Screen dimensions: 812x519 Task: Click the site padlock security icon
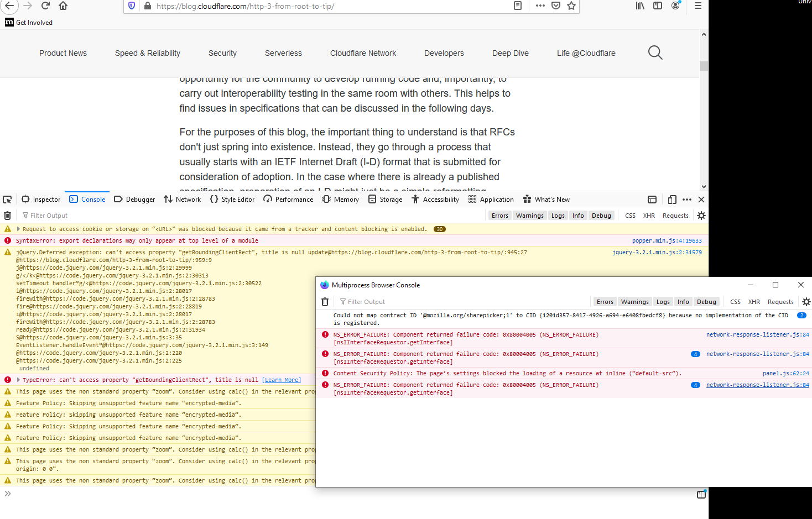[x=147, y=6]
